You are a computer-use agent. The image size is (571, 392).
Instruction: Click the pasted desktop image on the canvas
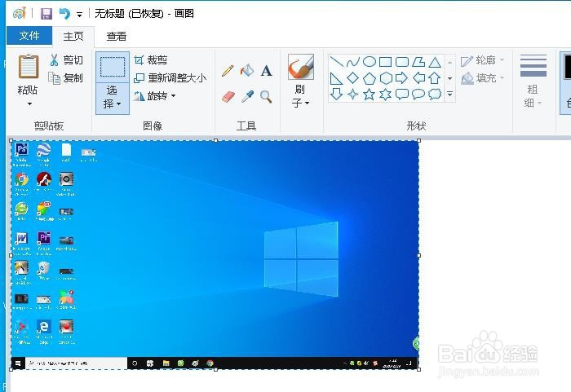point(215,255)
